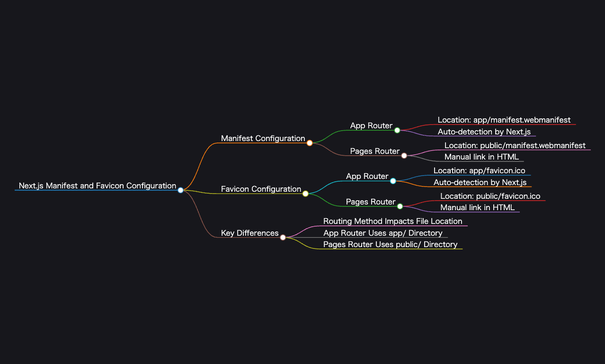Select Location: app/favicon.ico leaf
This screenshot has height=364, width=605.
tap(480, 170)
